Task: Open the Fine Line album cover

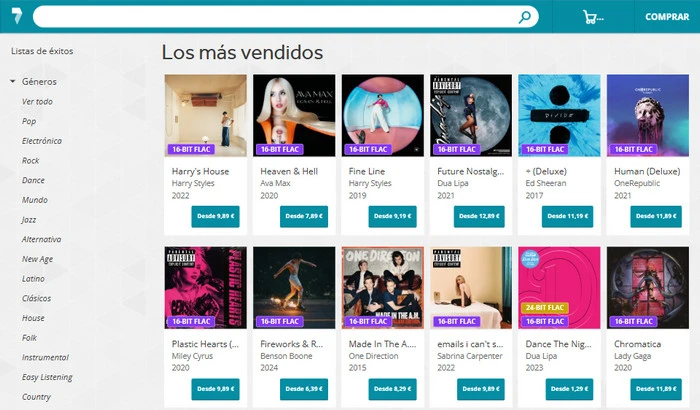Action: 383,115
